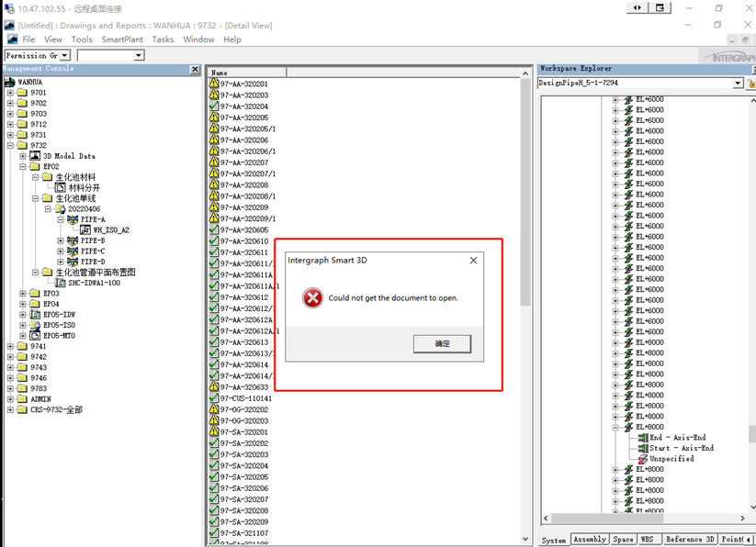Select the EP05-IDW component icon
Viewport: 756px width, 547px height.
coord(35,315)
